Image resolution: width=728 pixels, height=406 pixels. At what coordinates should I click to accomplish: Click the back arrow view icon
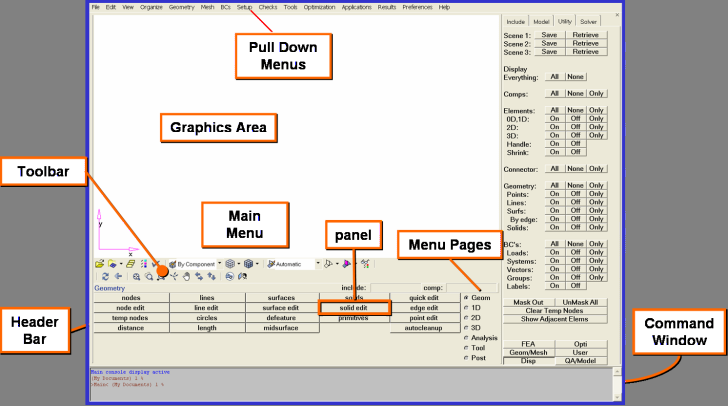coord(116,275)
